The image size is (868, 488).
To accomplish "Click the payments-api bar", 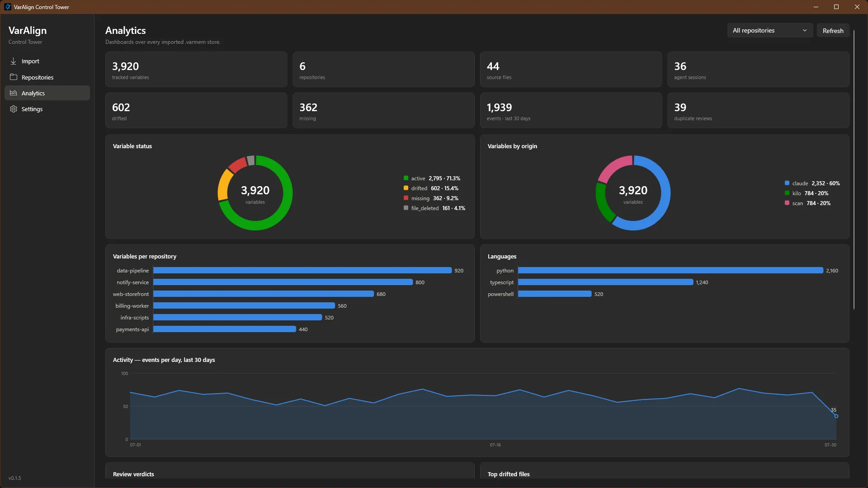I will click(x=225, y=329).
